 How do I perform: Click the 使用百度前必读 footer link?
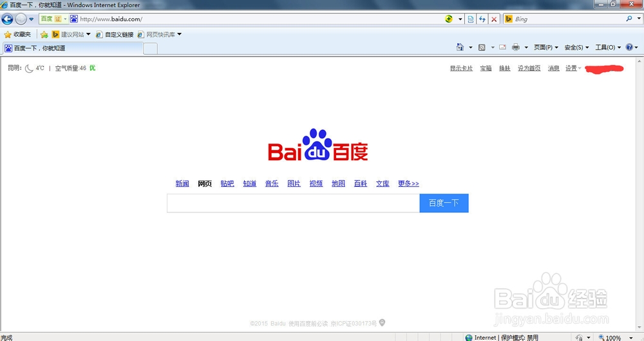(308, 324)
